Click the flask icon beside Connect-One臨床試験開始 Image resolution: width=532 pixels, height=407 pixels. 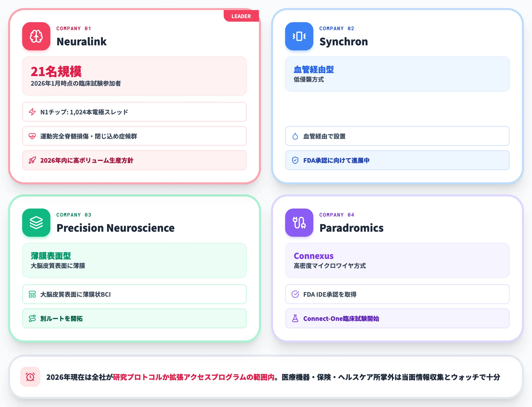coord(295,319)
